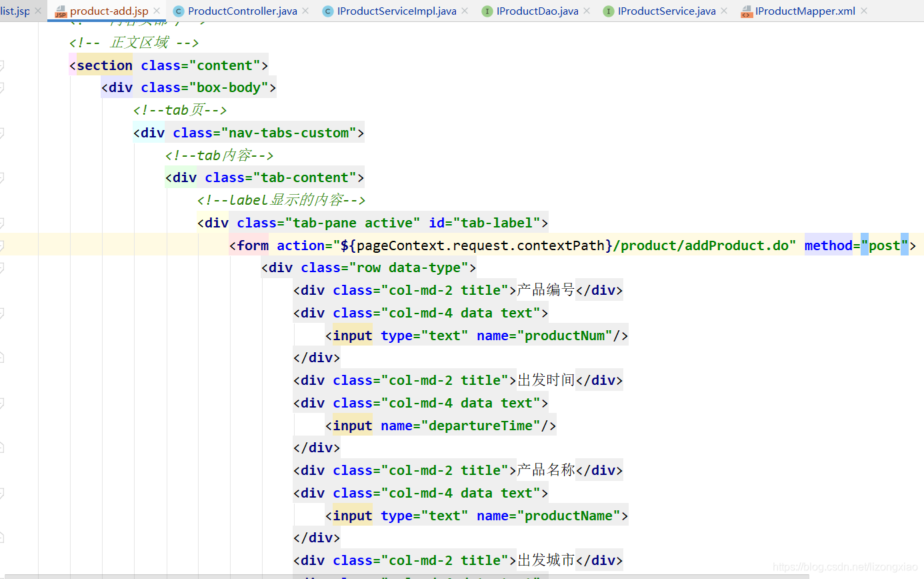Click the label text '出发城市'

pyautogui.click(x=546, y=560)
